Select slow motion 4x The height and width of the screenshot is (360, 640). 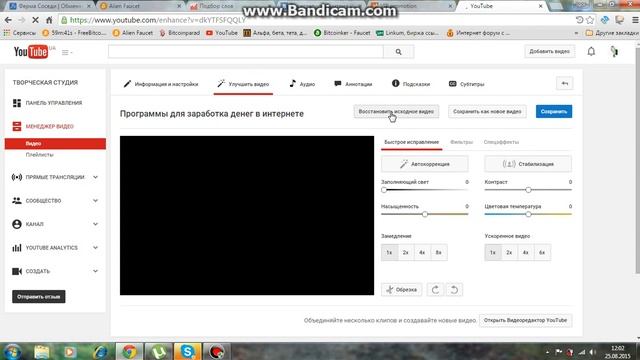(x=422, y=252)
